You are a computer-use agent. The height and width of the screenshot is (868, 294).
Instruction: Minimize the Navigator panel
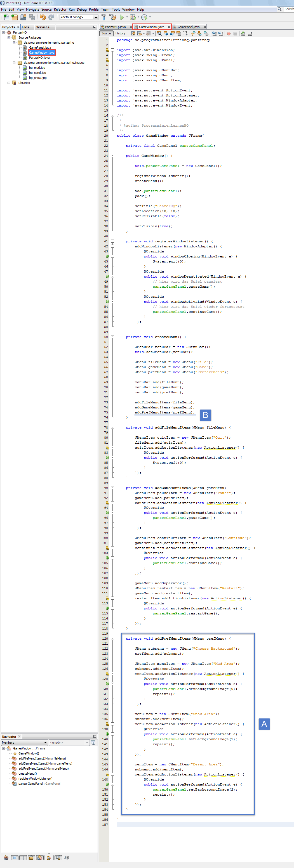click(95, 736)
